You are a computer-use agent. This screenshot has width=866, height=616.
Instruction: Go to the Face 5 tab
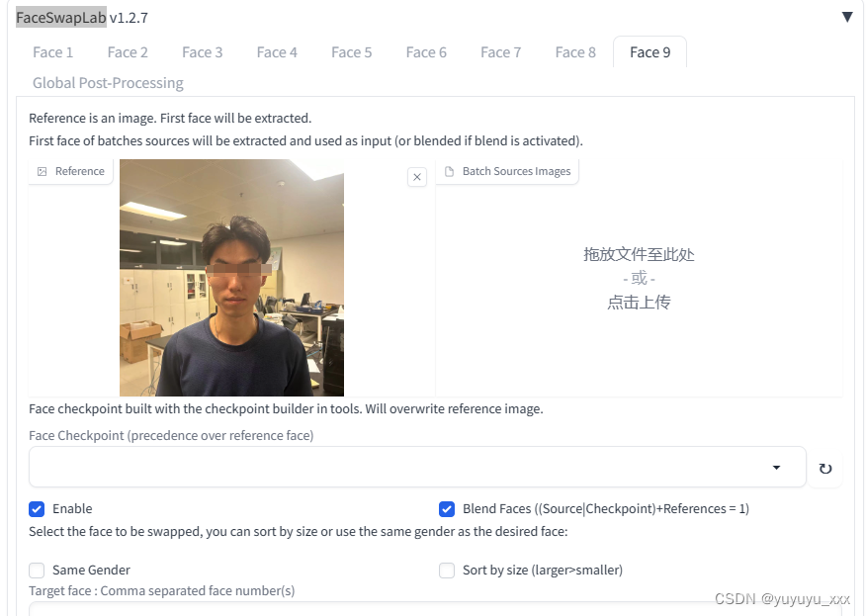point(351,52)
